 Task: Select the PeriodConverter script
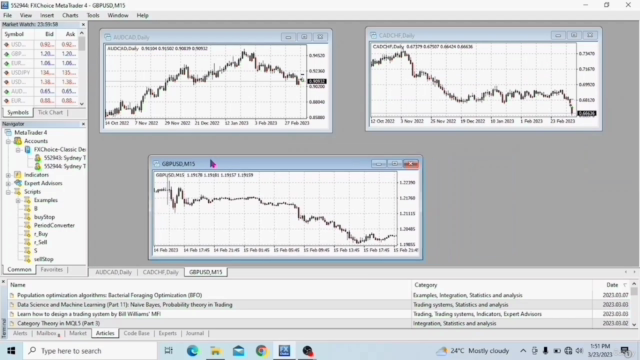pos(54,225)
